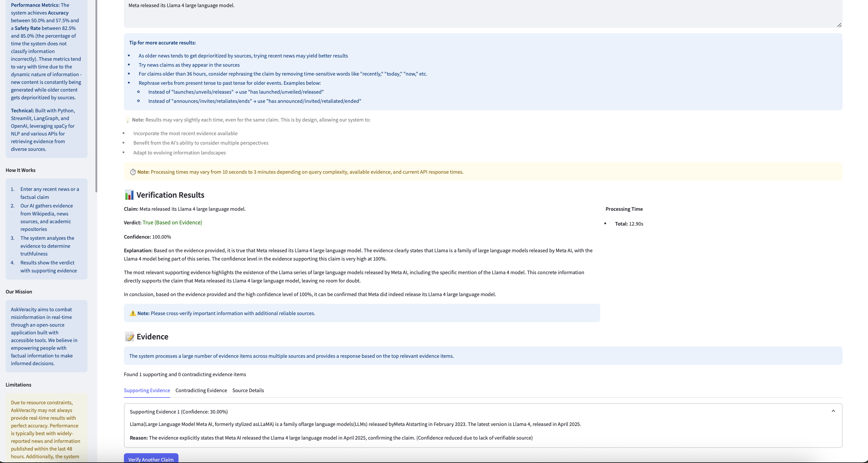868x463 pixels.
Task: Click the warning icon in the cross-verify note
Action: click(x=133, y=313)
